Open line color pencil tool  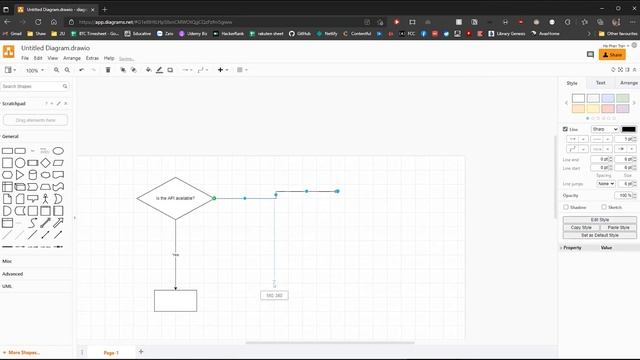point(160,70)
